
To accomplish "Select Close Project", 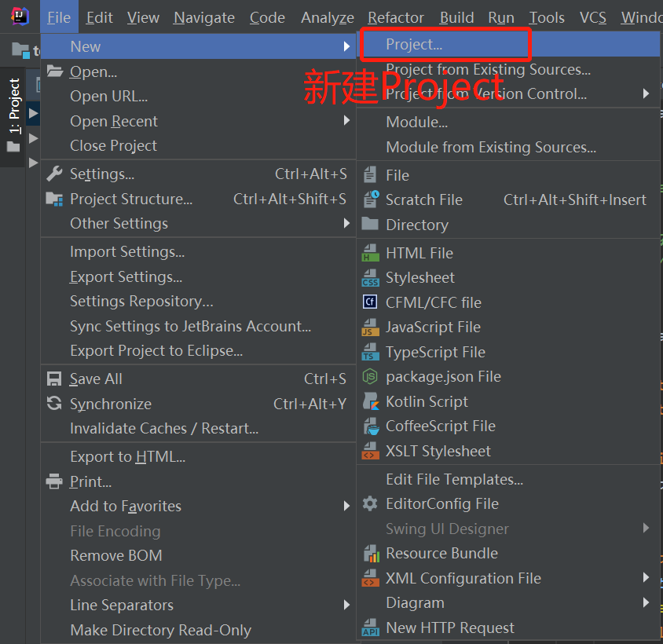I will coord(198,145).
